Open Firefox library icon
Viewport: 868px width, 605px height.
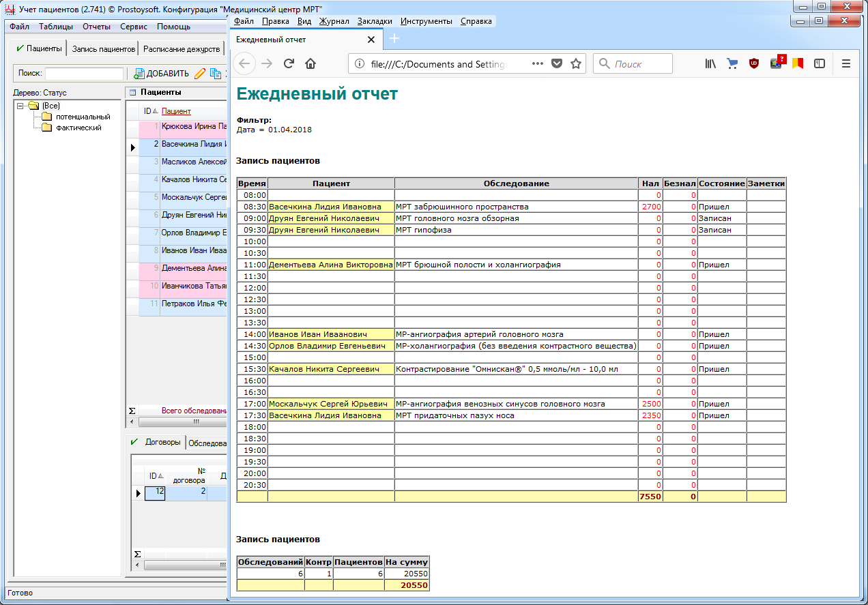[710, 63]
